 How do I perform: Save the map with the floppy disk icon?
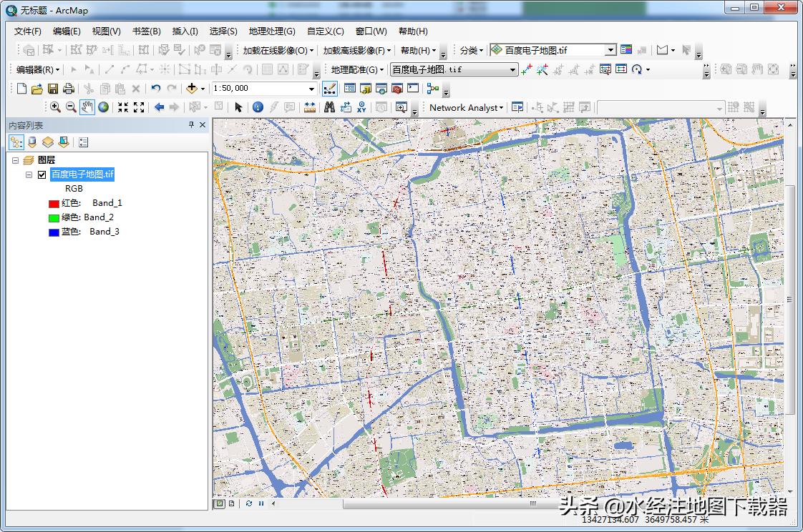click(x=53, y=89)
